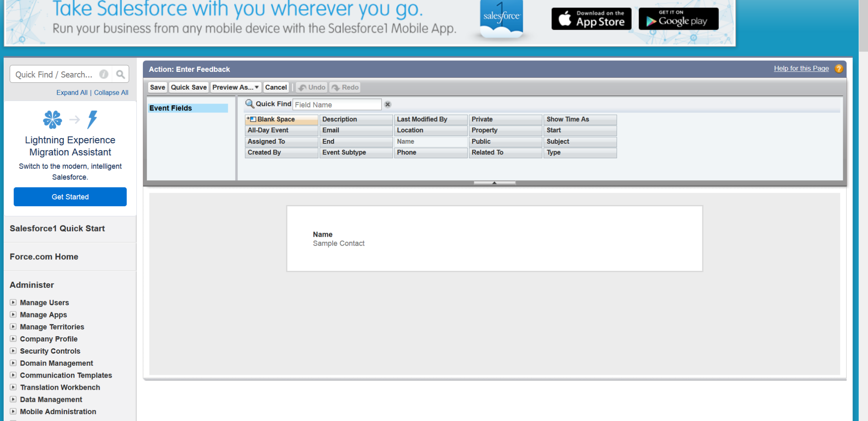
Task: Select the Last Modified By field
Action: [x=431, y=119]
